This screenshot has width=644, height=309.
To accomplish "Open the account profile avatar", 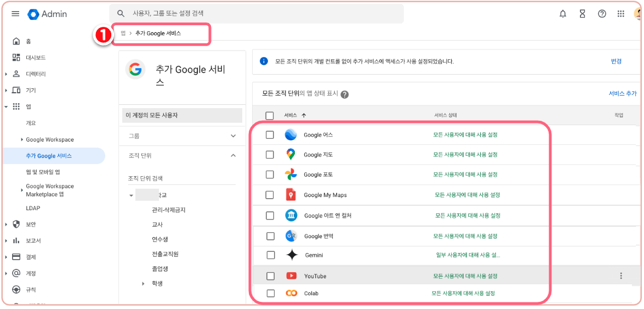I will pyautogui.click(x=638, y=14).
